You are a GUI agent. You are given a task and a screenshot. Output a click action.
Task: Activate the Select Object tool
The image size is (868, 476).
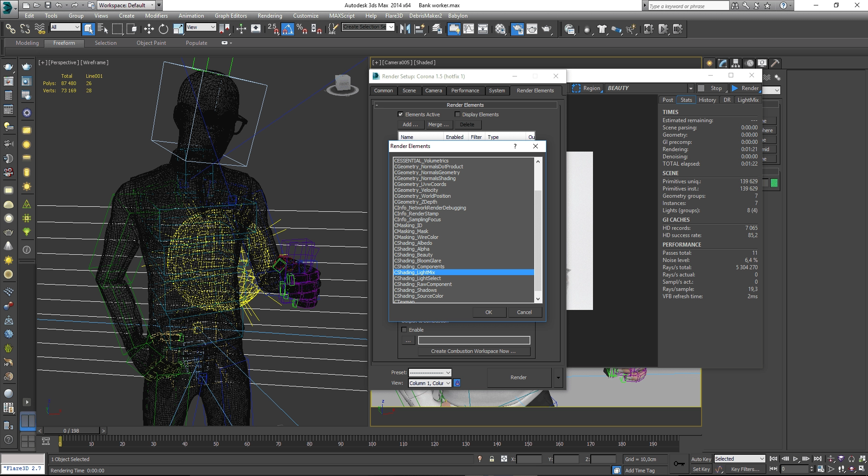pyautogui.click(x=89, y=29)
